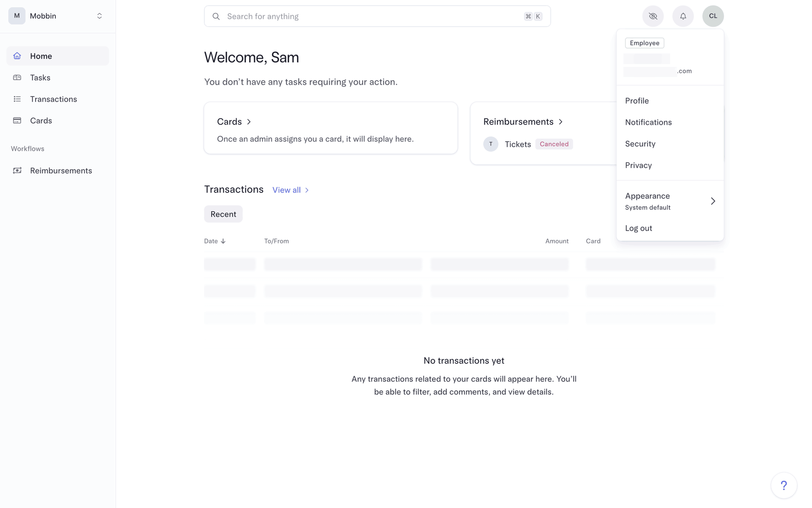
Task: Open the help question mark button
Action: [x=784, y=485]
